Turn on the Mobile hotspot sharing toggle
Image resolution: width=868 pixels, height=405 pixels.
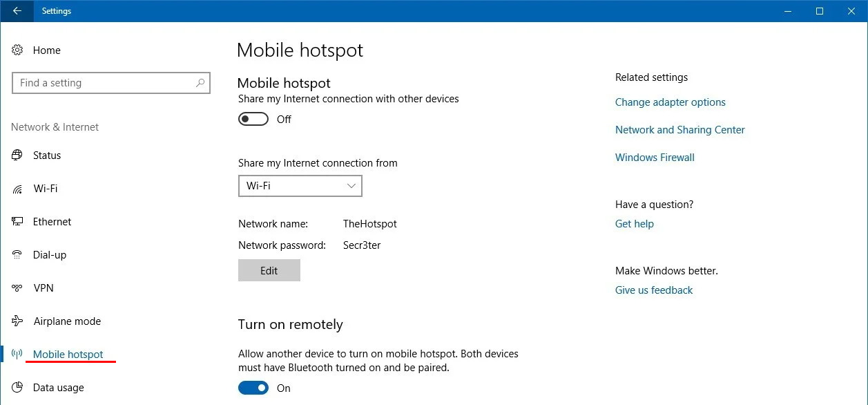(253, 120)
